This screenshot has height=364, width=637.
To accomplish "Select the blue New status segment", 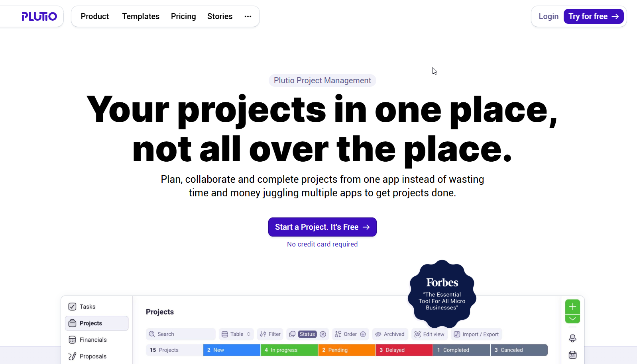I will click(232, 350).
